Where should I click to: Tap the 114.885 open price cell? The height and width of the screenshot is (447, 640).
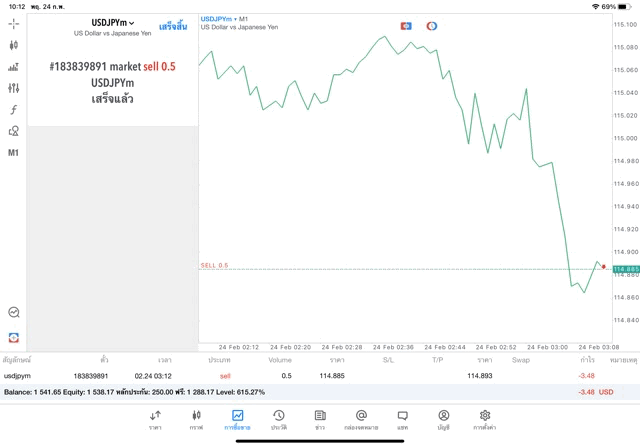(x=332, y=376)
